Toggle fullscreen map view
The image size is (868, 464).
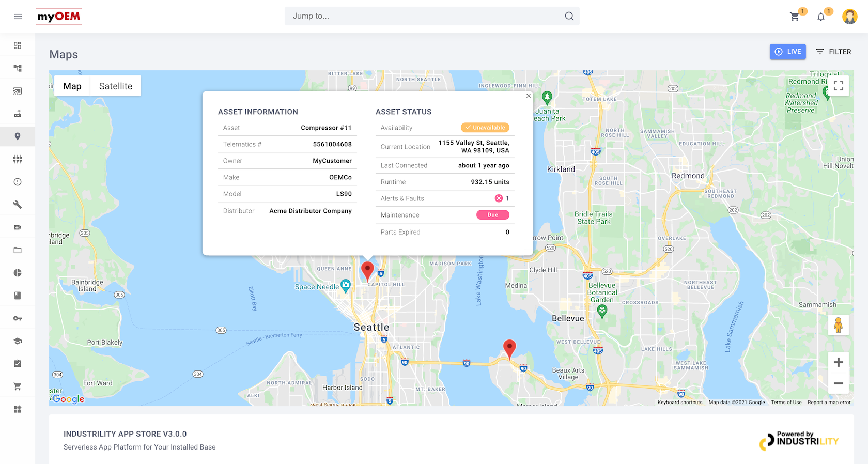pyautogui.click(x=839, y=86)
